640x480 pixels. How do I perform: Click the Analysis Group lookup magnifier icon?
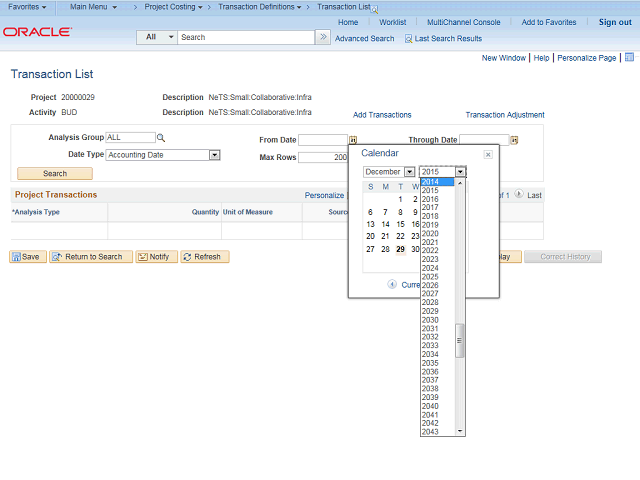click(161, 138)
